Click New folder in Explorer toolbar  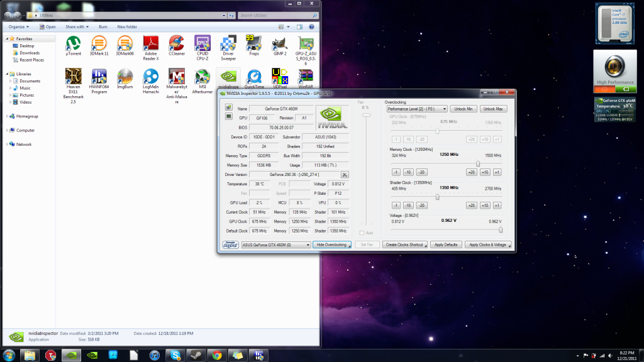tap(127, 26)
